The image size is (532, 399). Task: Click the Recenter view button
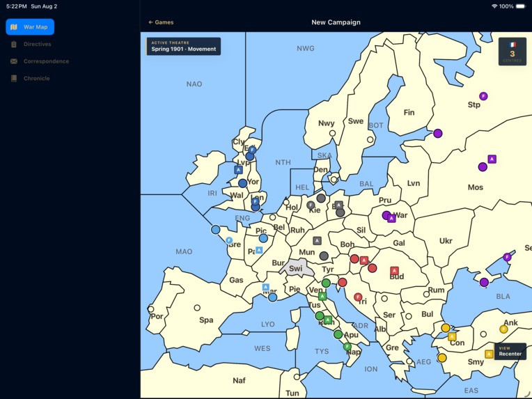click(510, 352)
